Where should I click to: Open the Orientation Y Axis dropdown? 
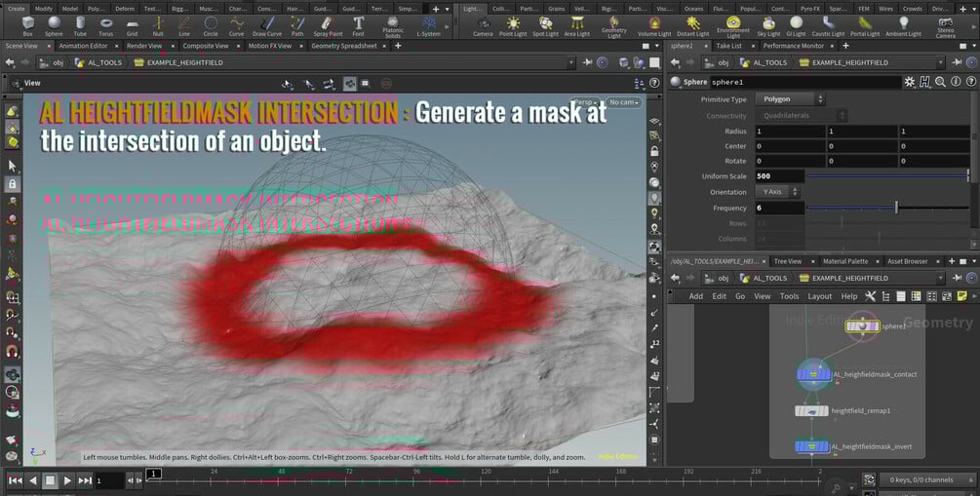click(x=777, y=192)
